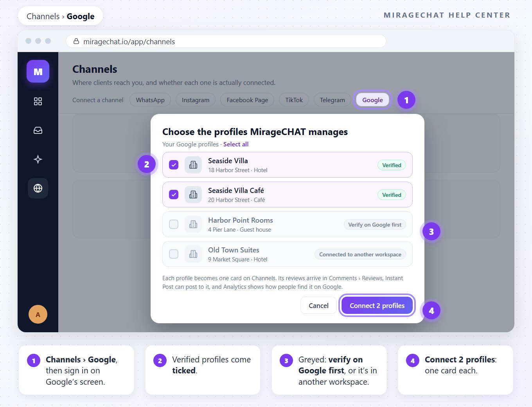The height and width of the screenshot is (407, 532).
Task: Click the Verified badge on Seaside Villa
Action: [x=392, y=165]
